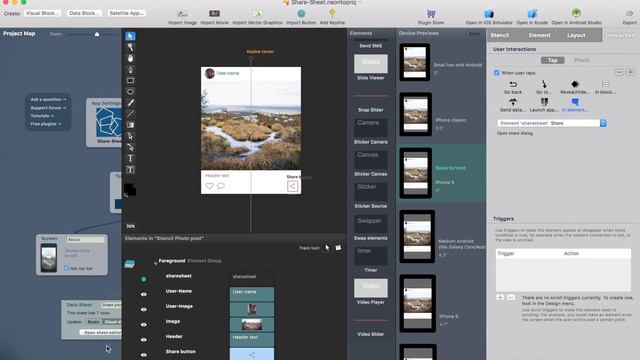The height and width of the screenshot is (360, 640).
Task: Collapse the Foreground element group
Action: (156, 264)
